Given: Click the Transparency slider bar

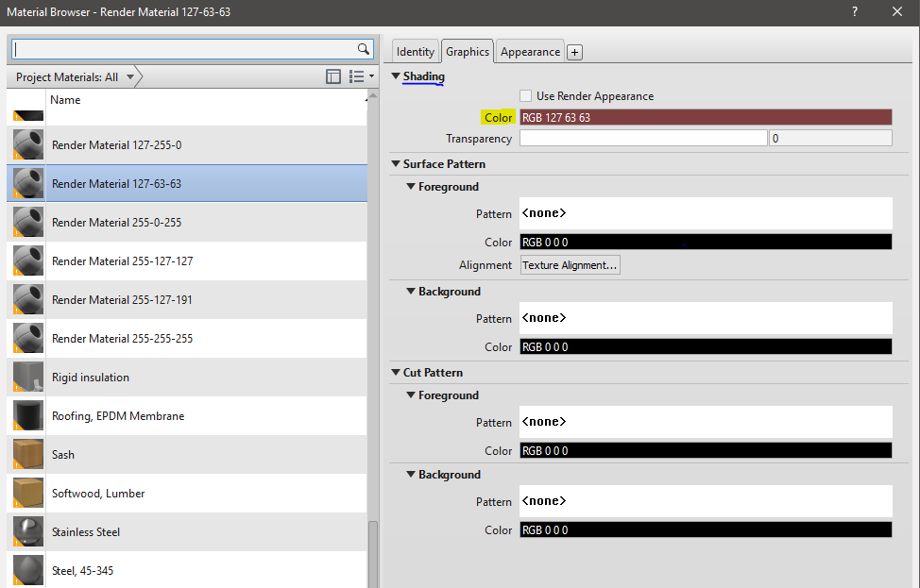Looking at the screenshot, I should coord(643,138).
